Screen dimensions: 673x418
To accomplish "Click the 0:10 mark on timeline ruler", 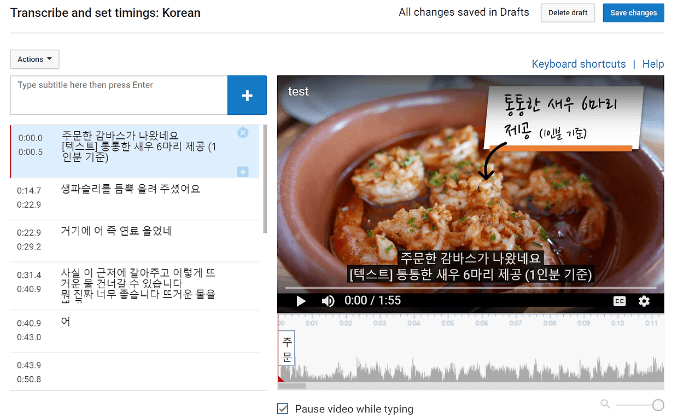I will [x=617, y=323].
